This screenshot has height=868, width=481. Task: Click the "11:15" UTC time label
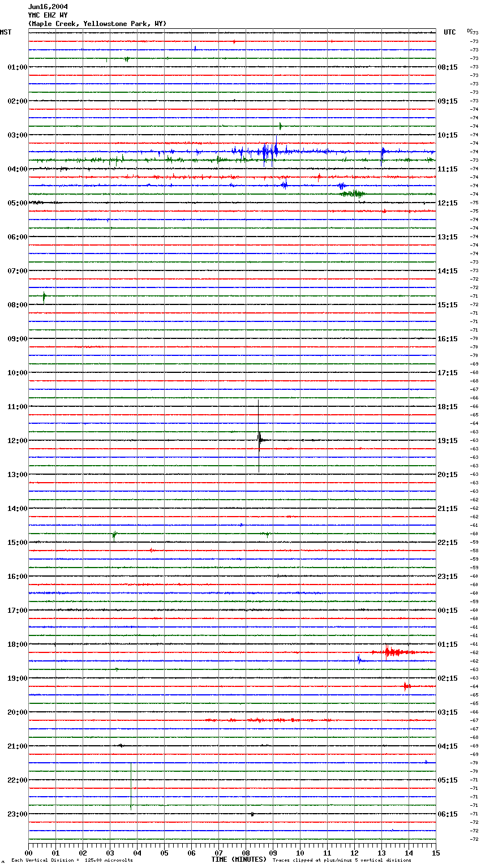(x=448, y=169)
